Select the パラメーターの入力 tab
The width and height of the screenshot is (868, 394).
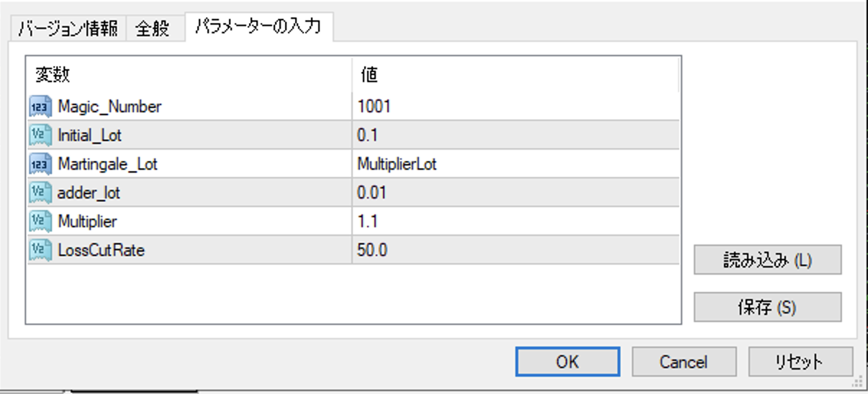coord(258,27)
